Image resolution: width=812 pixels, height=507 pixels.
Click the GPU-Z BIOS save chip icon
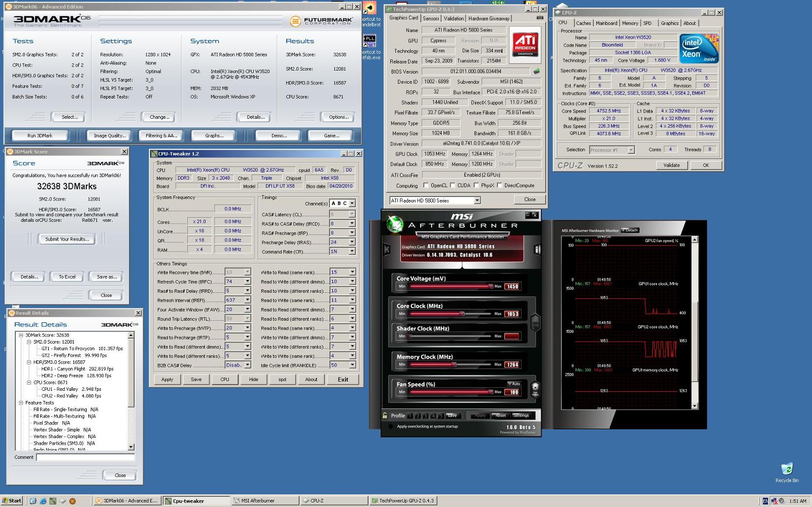536,72
